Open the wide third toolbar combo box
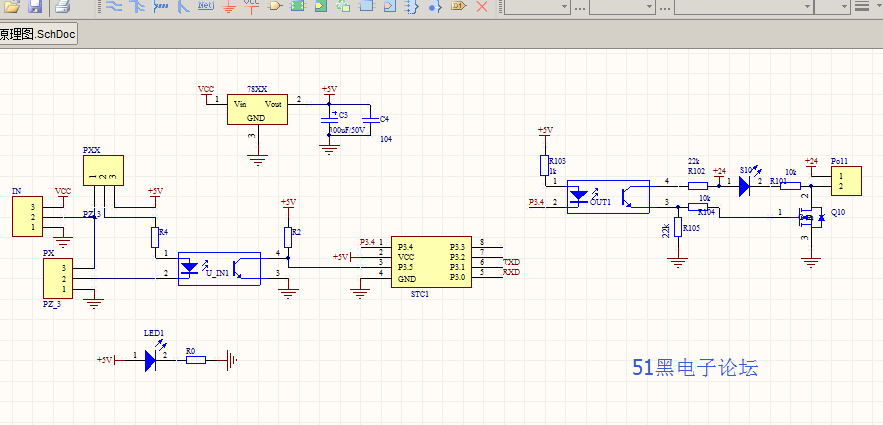883x425 pixels. pyautogui.click(x=744, y=6)
